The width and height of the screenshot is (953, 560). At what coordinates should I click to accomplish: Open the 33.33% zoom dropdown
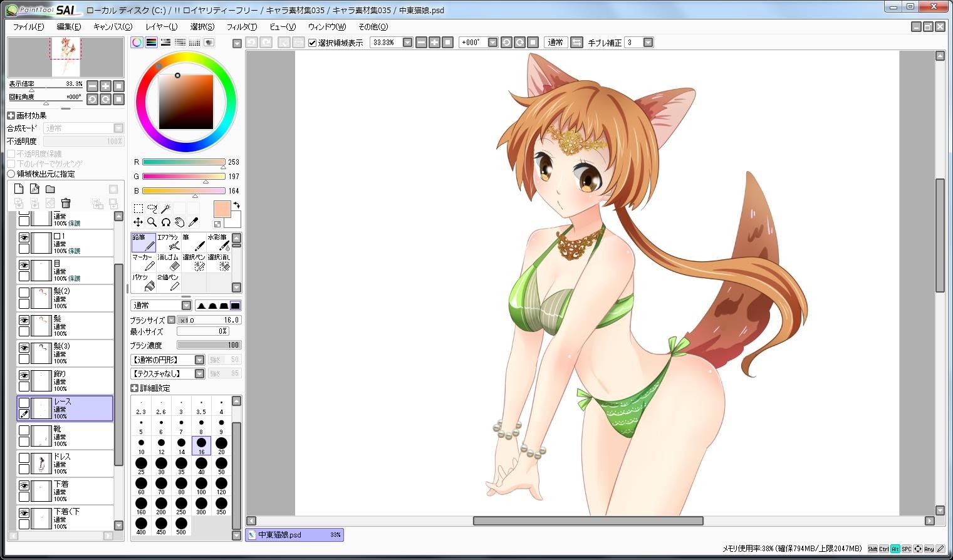(x=407, y=43)
